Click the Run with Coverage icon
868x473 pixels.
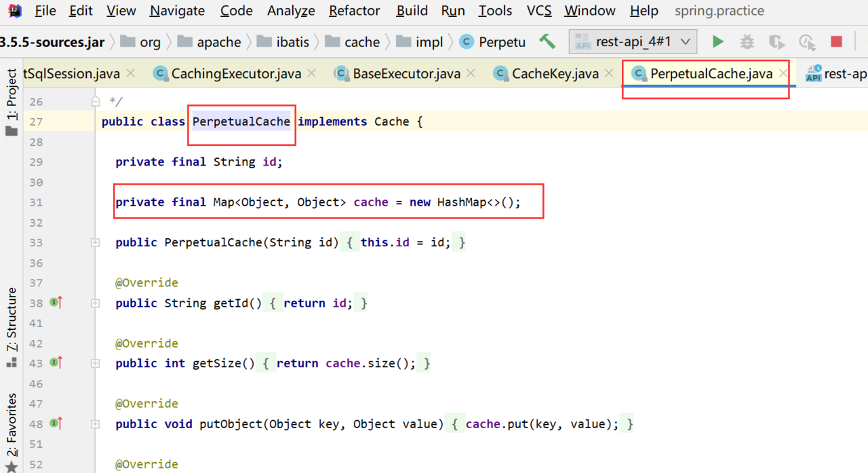[x=776, y=42]
